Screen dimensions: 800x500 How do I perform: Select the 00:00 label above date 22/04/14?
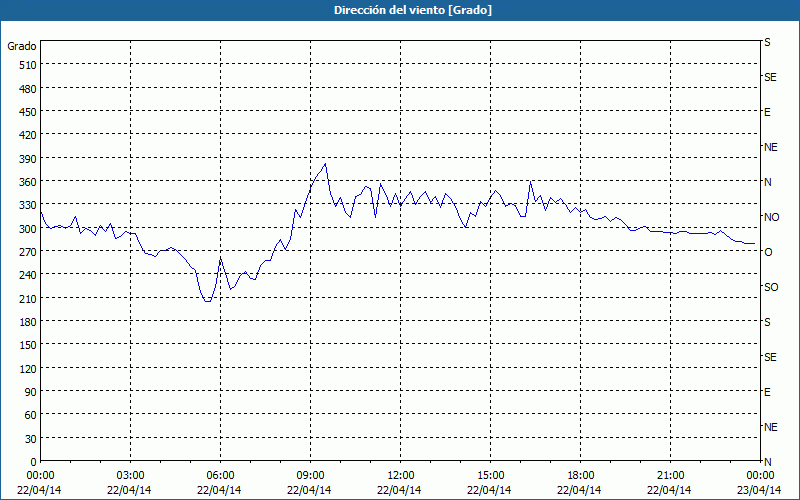point(40,476)
